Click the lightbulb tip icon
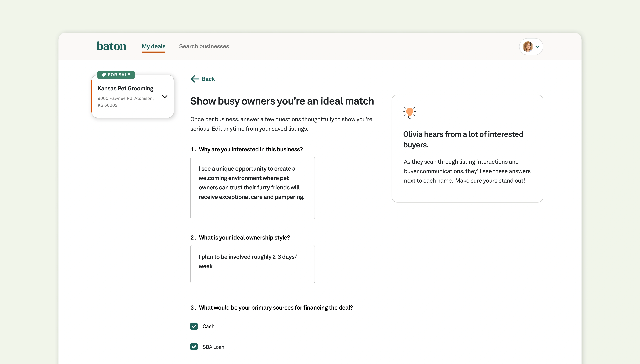This screenshot has height=364, width=640. click(x=410, y=113)
